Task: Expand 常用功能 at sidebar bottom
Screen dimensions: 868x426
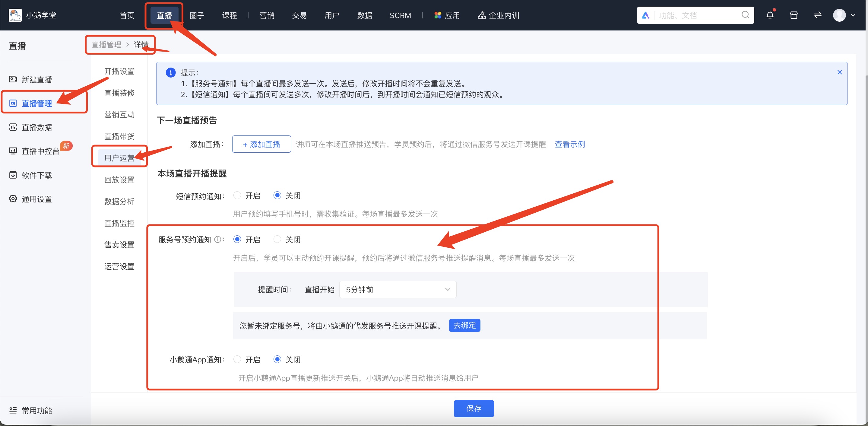Action: coord(36,411)
